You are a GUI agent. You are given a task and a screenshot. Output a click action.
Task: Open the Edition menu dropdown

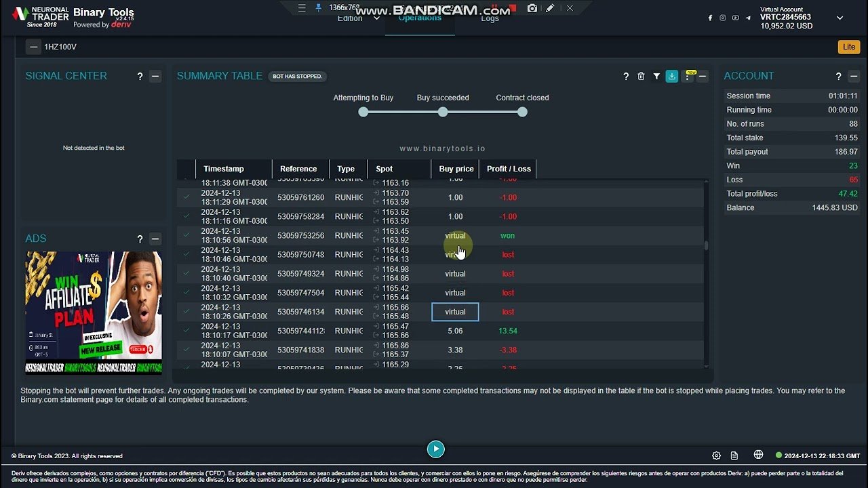click(x=358, y=18)
